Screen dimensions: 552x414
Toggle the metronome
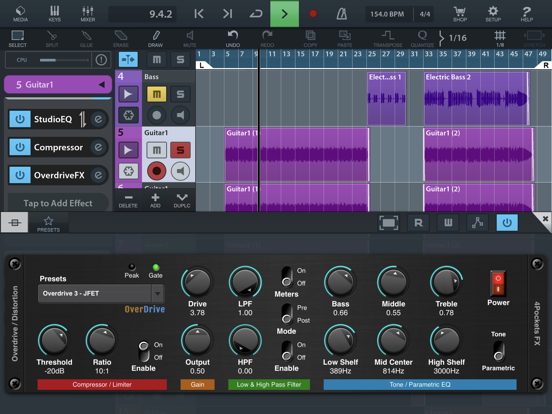click(x=341, y=14)
